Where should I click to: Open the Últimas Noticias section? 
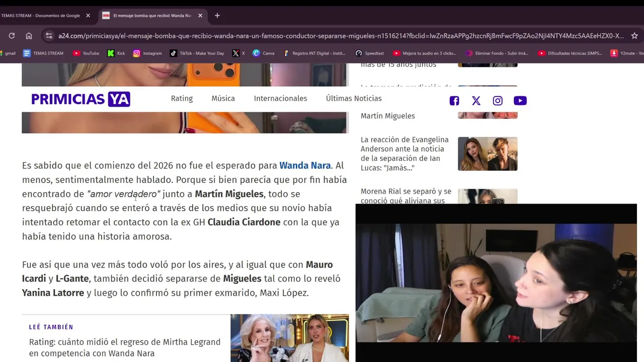(x=354, y=99)
